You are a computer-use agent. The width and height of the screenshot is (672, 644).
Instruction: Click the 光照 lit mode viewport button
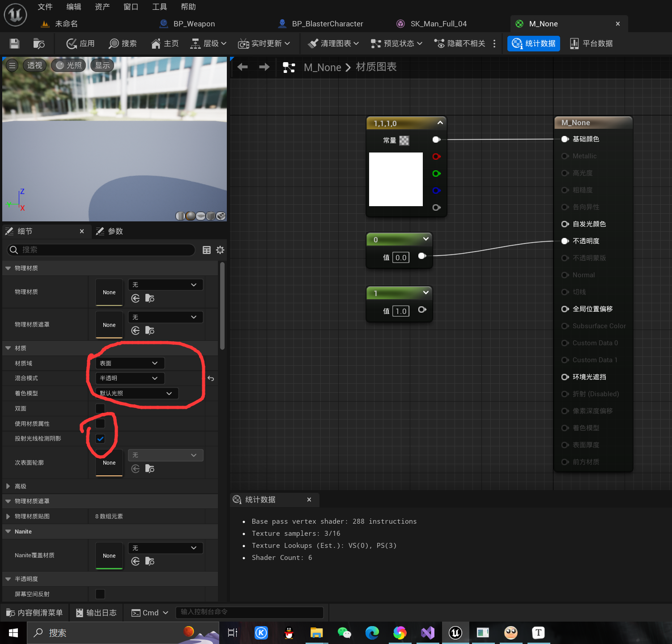tap(69, 65)
